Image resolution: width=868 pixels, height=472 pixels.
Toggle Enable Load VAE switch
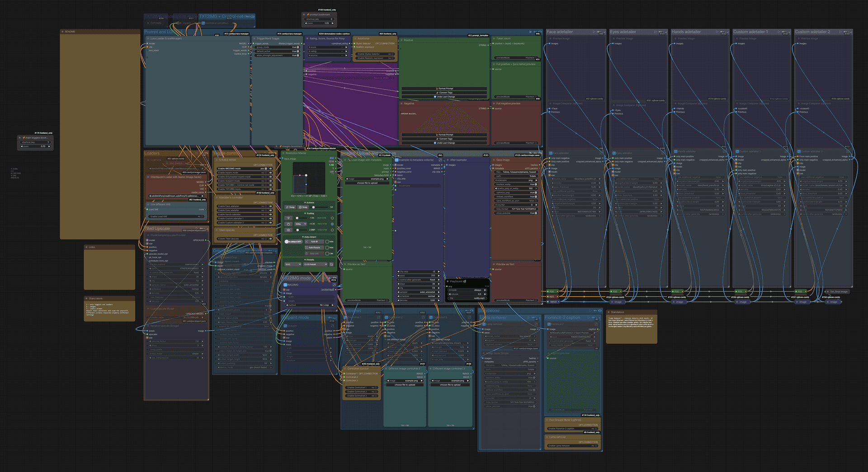point(202,216)
